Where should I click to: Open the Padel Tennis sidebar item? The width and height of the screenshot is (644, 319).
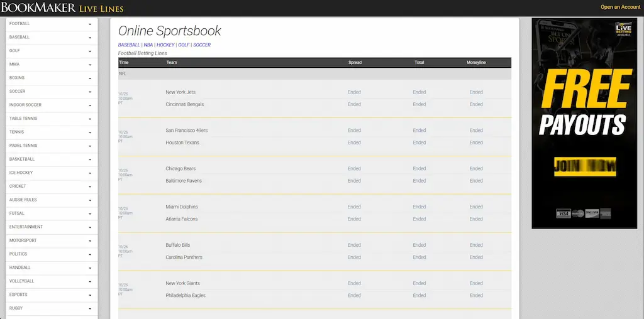click(52, 146)
